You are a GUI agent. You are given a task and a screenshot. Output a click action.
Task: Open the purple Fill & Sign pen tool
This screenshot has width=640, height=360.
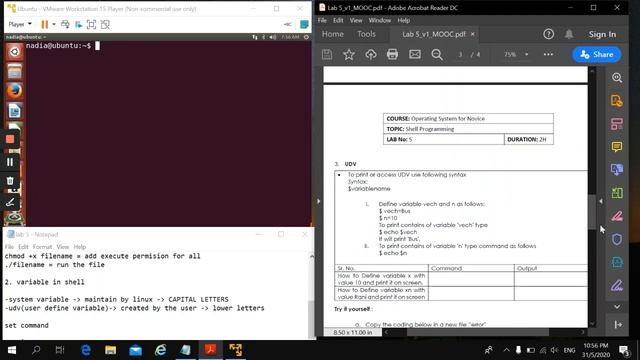pyautogui.click(x=617, y=285)
